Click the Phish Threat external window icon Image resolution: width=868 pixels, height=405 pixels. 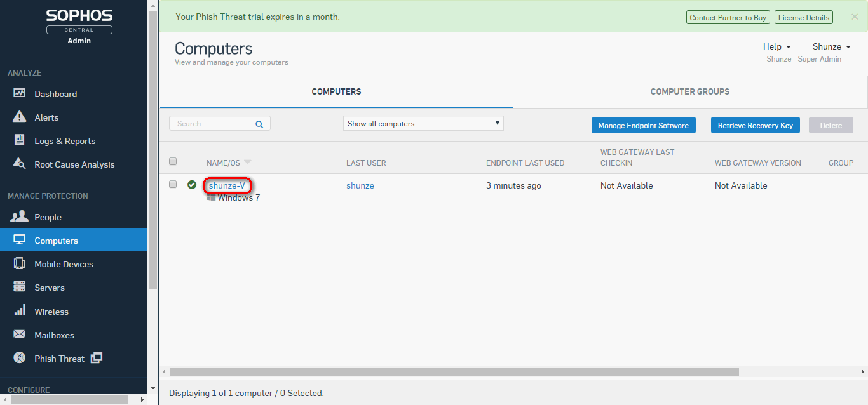(97, 358)
